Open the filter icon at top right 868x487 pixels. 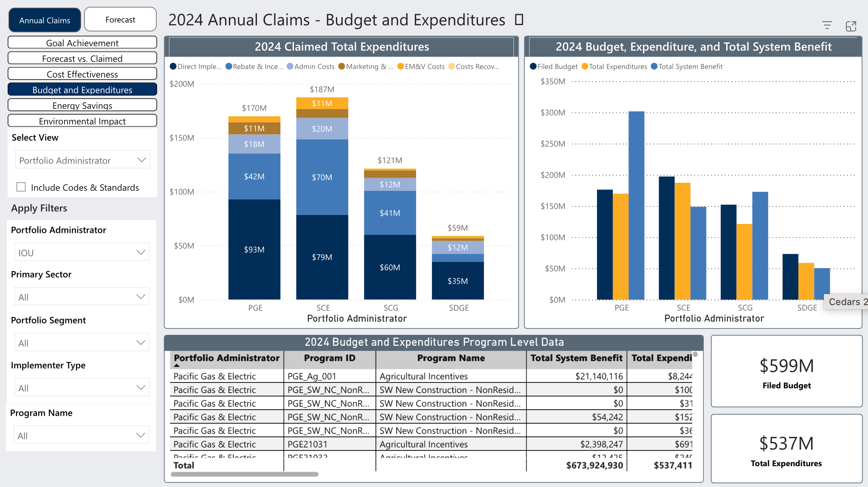(x=827, y=25)
